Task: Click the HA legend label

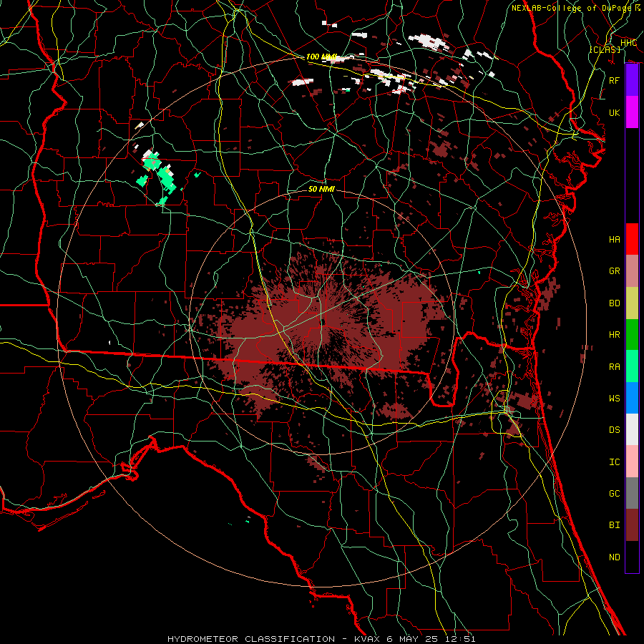Action: 614,239
